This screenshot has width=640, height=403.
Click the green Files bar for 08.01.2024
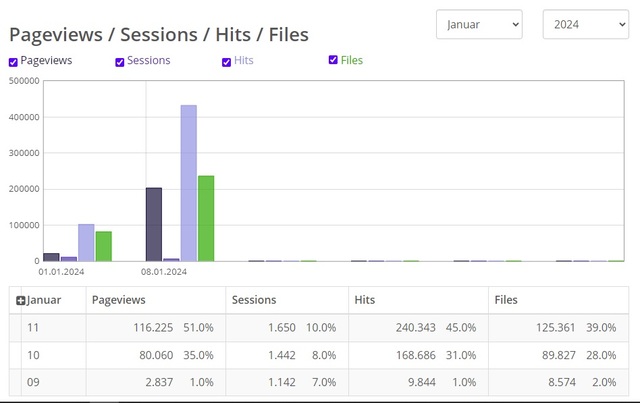click(x=206, y=218)
